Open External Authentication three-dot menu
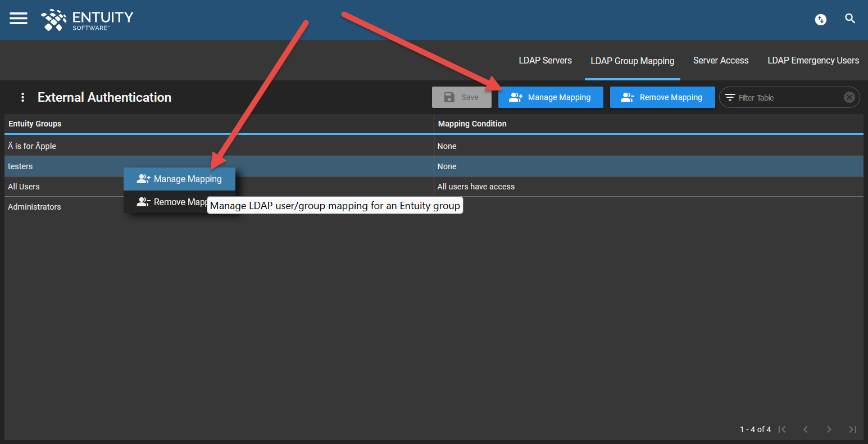 coord(22,97)
